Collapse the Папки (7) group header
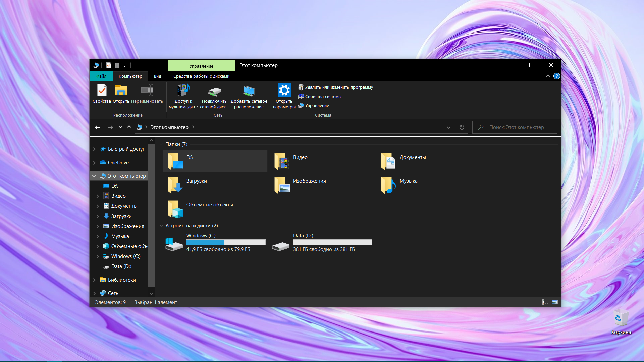 click(x=161, y=144)
